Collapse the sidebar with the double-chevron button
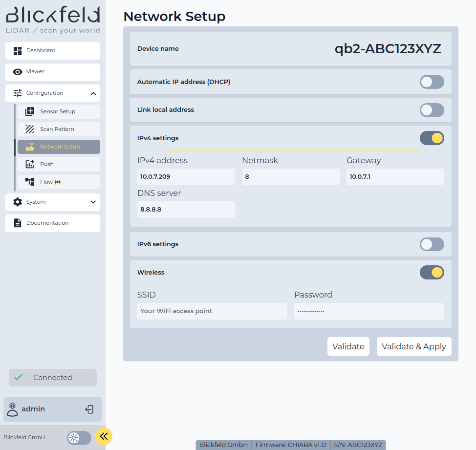Viewport: 476px width, 450px height. [x=103, y=436]
